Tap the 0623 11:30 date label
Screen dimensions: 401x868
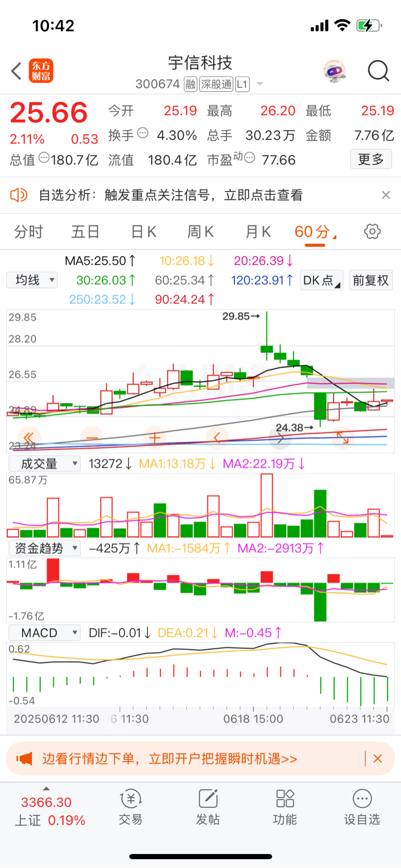(360, 719)
